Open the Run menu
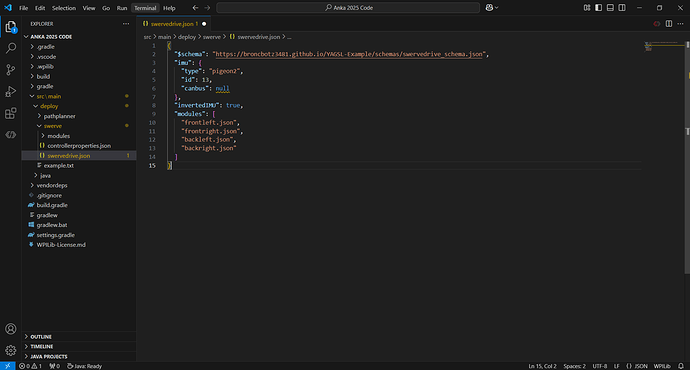 [122, 8]
